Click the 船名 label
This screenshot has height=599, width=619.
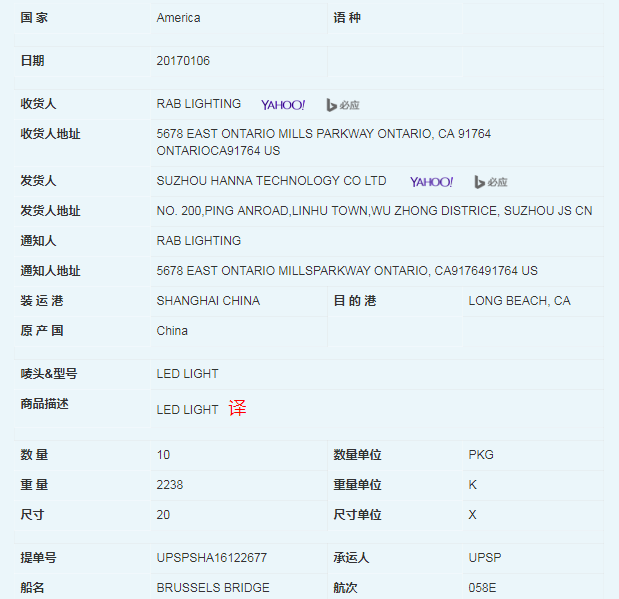pos(32,588)
